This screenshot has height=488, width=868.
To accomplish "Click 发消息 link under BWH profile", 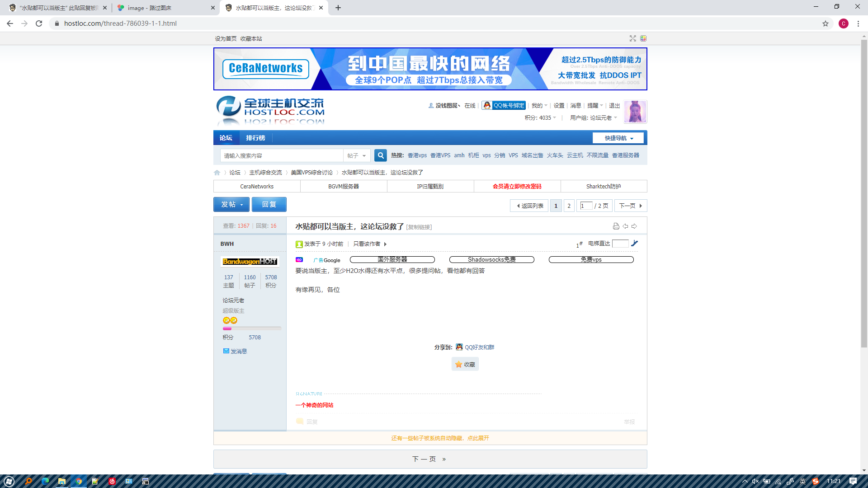I will pos(238,351).
